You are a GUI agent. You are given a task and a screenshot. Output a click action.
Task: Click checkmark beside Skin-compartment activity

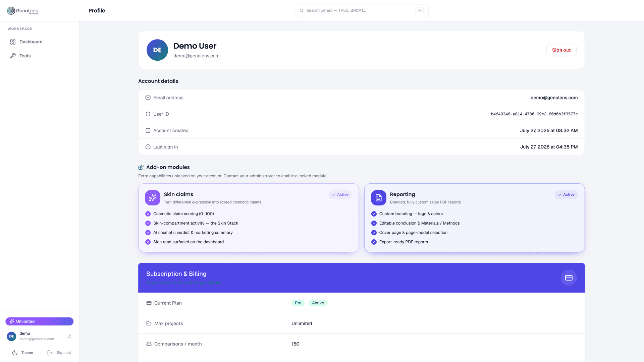click(148, 223)
